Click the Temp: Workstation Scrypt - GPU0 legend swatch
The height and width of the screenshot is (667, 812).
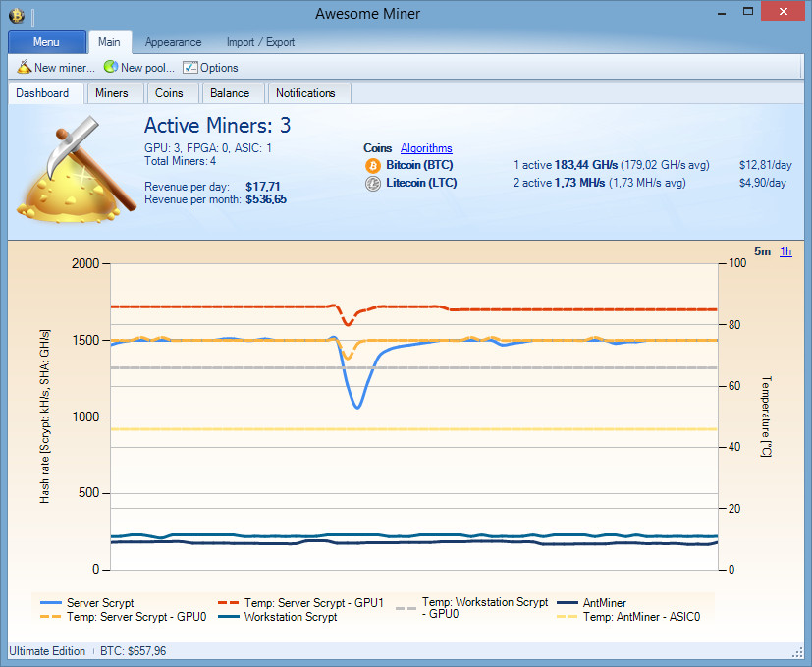406,608
